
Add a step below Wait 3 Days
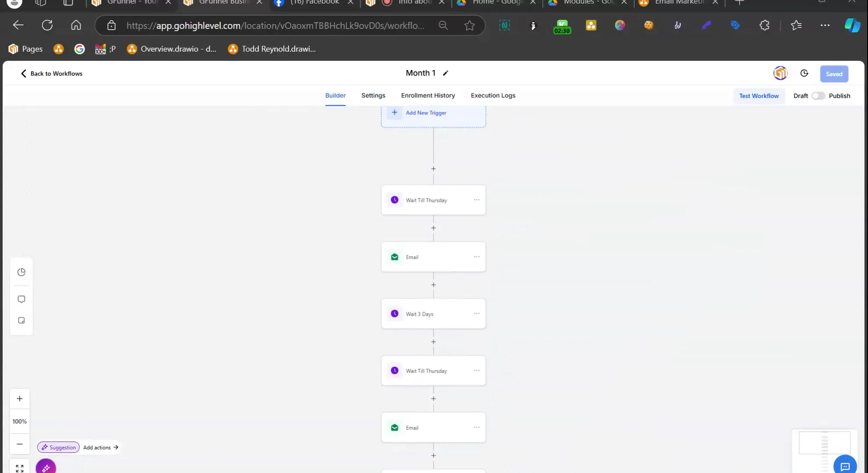[433, 342]
